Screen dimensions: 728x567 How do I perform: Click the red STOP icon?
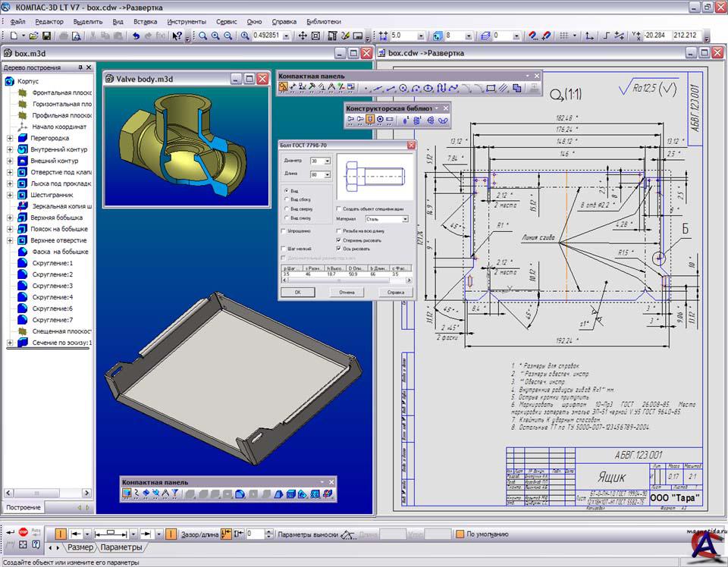pyautogui.click(x=24, y=533)
